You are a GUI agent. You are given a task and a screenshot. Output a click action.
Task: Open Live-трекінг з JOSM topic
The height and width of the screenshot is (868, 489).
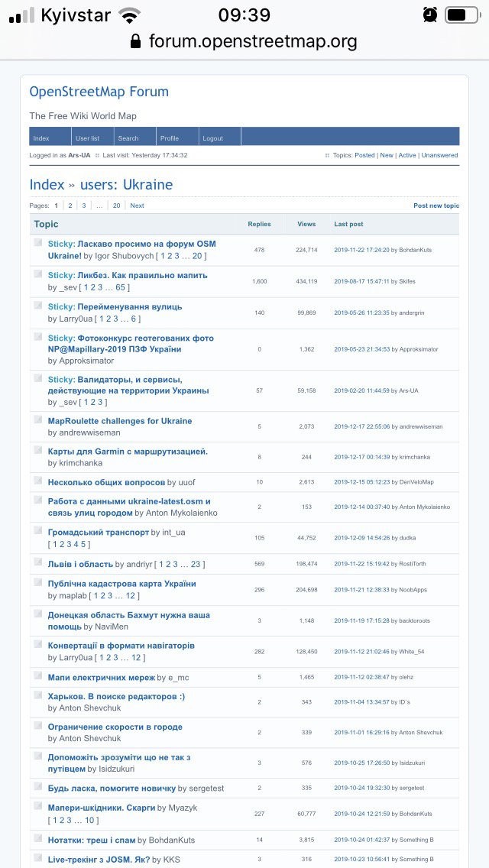coord(99,859)
